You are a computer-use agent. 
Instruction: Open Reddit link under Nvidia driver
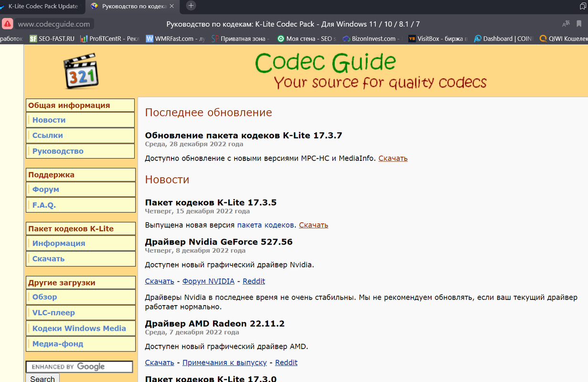tap(254, 281)
